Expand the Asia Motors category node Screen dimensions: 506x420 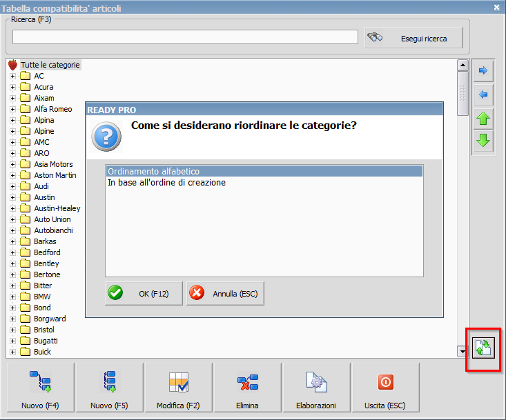(x=12, y=164)
